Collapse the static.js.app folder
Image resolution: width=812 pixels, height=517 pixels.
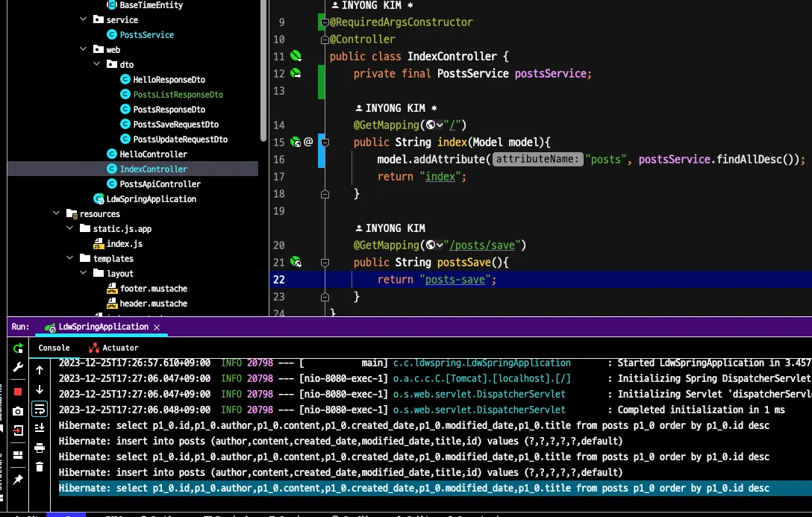pyautogui.click(x=70, y=228)
